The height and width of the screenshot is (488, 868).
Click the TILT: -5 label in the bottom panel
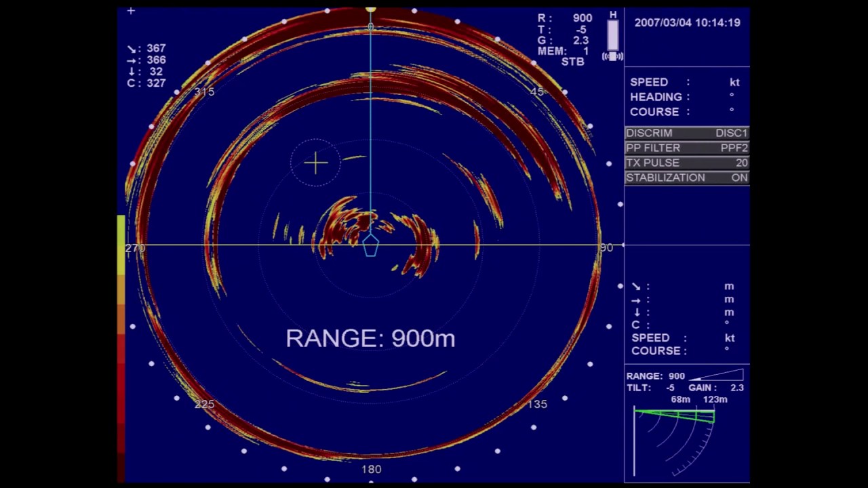[650, 388]
